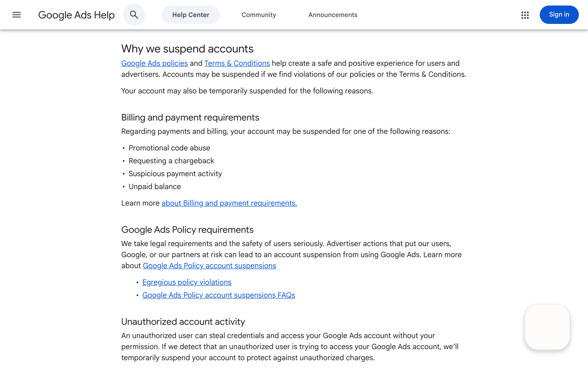Viewport: 588px width, 368px height.
Task: Select the Help Center tab
Action: pos(191,15)
